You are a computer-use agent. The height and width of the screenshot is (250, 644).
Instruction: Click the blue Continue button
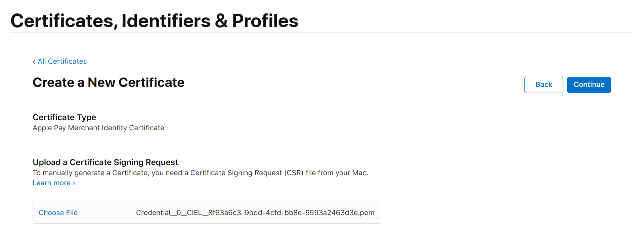point(589,85)
